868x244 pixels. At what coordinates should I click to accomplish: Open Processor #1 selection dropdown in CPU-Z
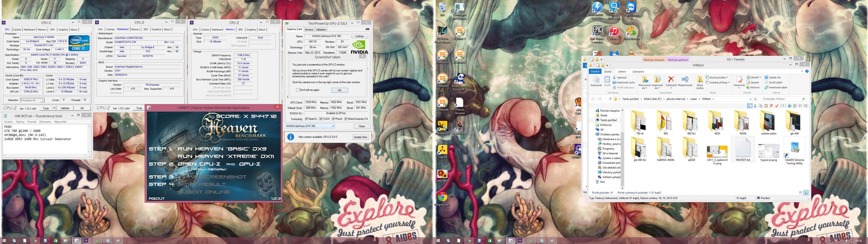(x=32, y=100)
